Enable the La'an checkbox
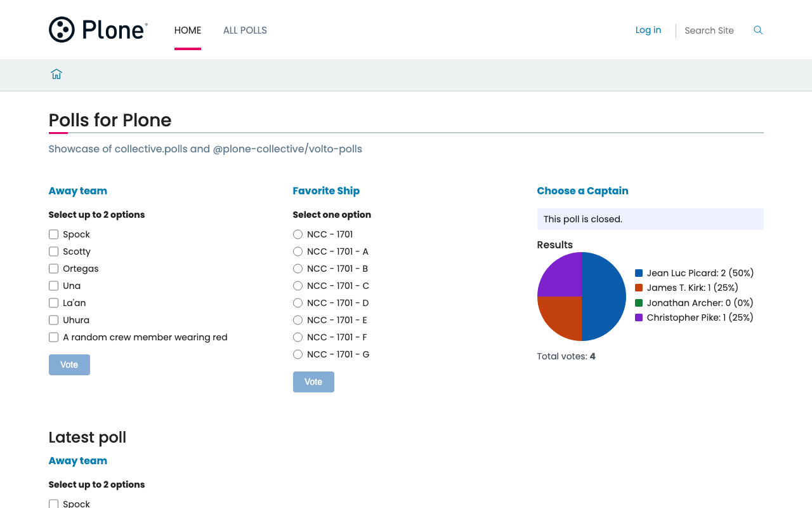The image size is (812, 508). point(54,303)
